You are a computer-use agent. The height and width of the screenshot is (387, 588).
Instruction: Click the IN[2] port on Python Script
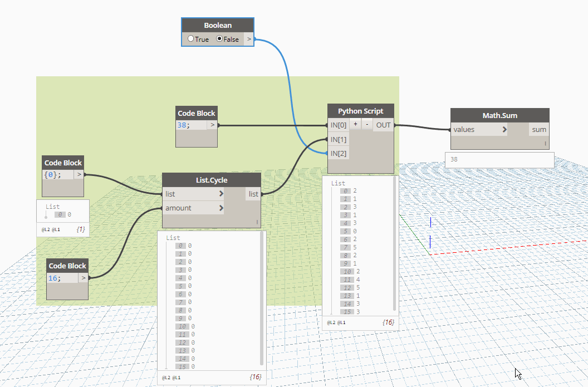(338, 153)
